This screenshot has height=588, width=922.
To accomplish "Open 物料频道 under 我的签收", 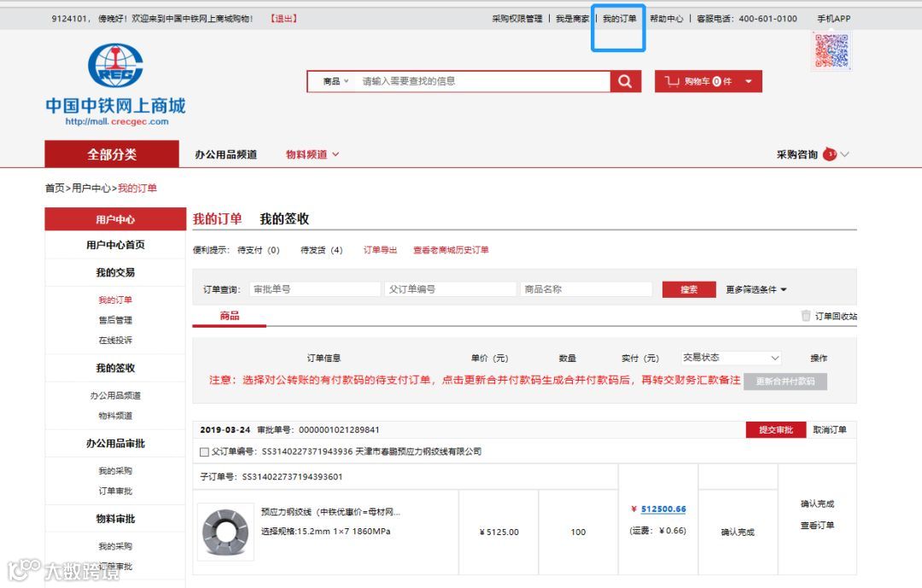I will (x=115, y=415).
